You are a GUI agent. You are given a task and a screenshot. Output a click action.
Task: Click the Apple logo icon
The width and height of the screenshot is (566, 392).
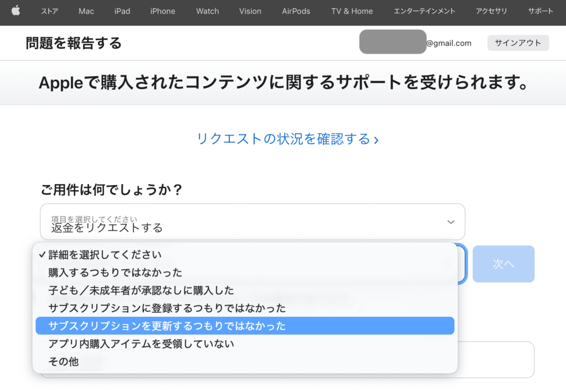pos(16,11)
